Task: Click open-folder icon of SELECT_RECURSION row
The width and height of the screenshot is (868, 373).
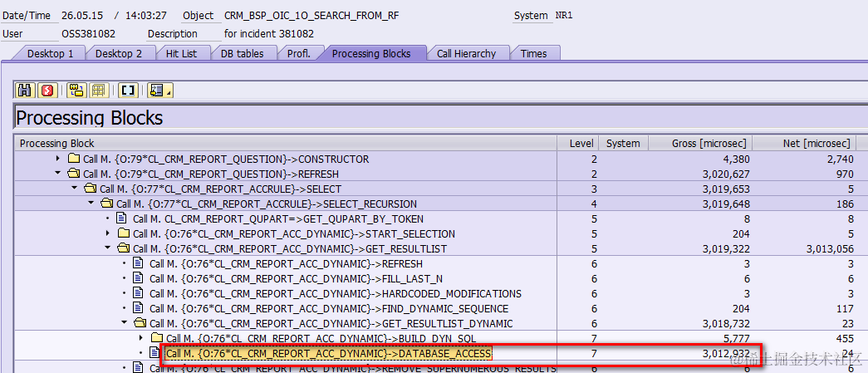Action: click(x=107, y=204)
